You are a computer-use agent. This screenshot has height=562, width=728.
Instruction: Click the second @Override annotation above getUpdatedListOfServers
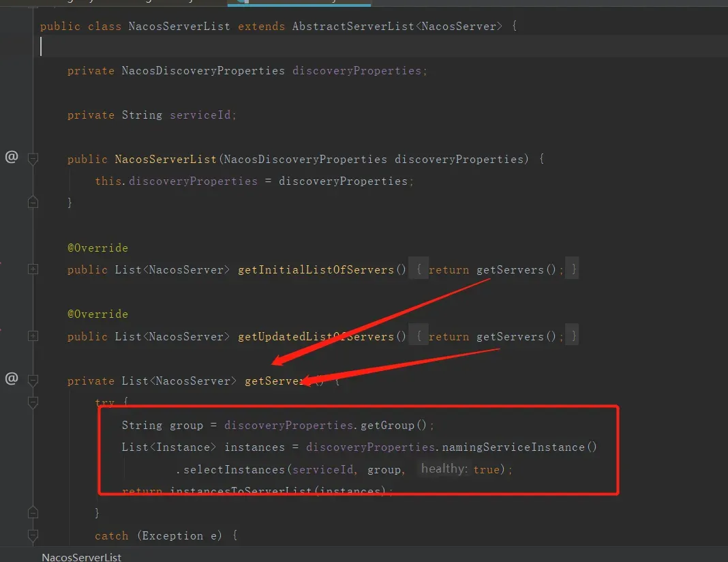coord(97,314)
